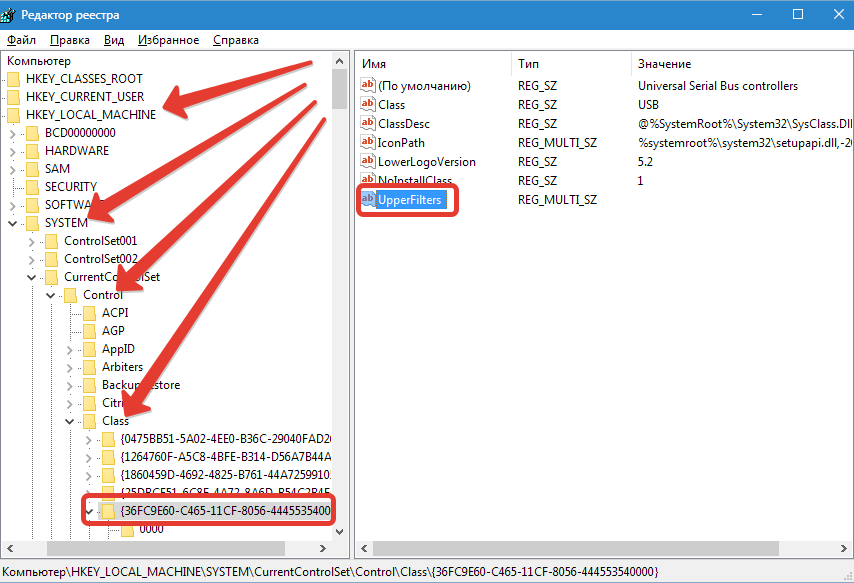Select the NoInstallClass value
The image size is (854, 583).
(415, 180)
